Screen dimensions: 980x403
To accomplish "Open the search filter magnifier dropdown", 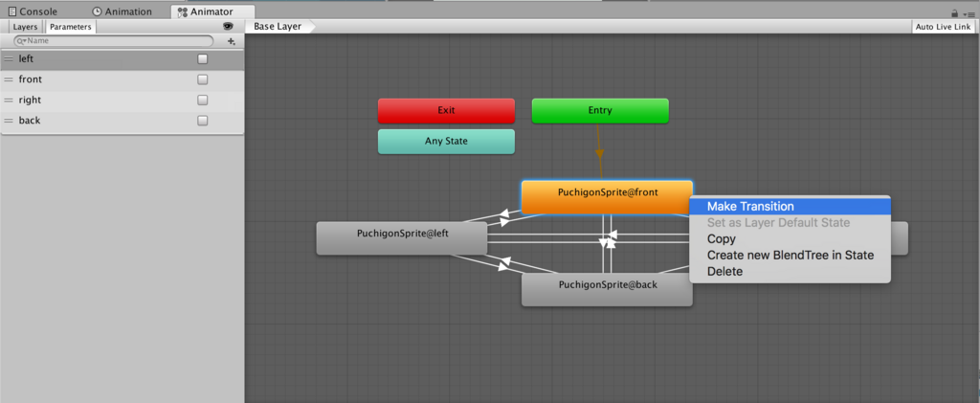I will [21, 40].
